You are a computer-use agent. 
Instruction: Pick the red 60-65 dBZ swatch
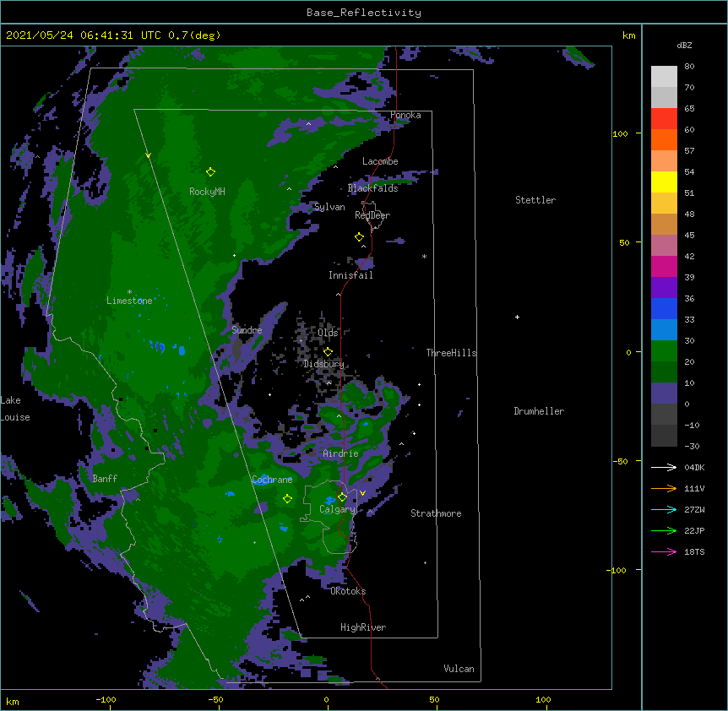(x=664, y=119)
